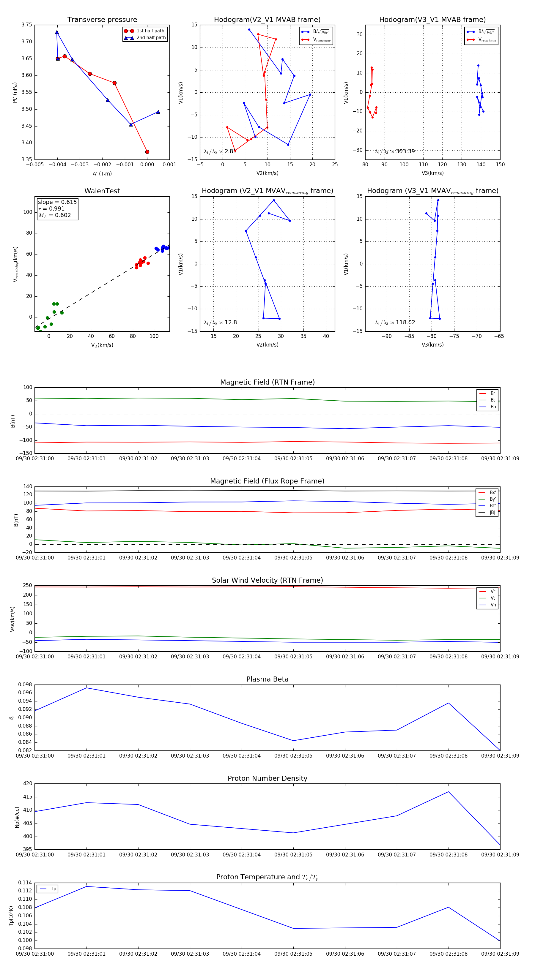Viewport: 535px width, 980px height.
Task: Click the "Magnetic Field (RTN Frame)" title
Action: (267, 382)
